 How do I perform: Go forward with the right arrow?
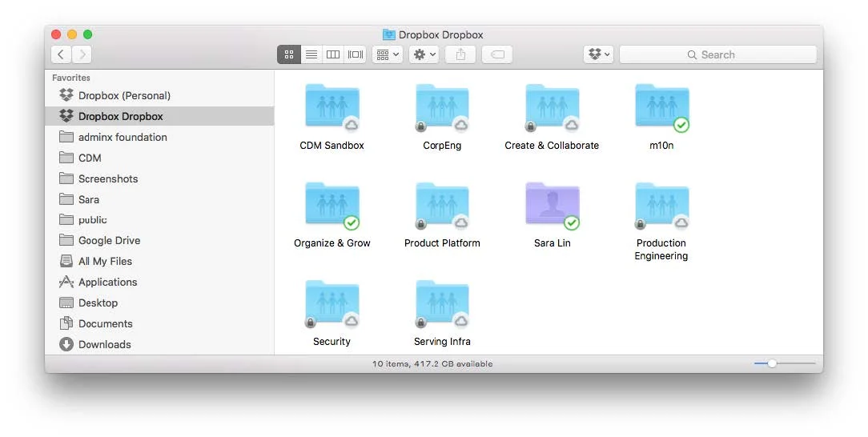click(82, 54)
